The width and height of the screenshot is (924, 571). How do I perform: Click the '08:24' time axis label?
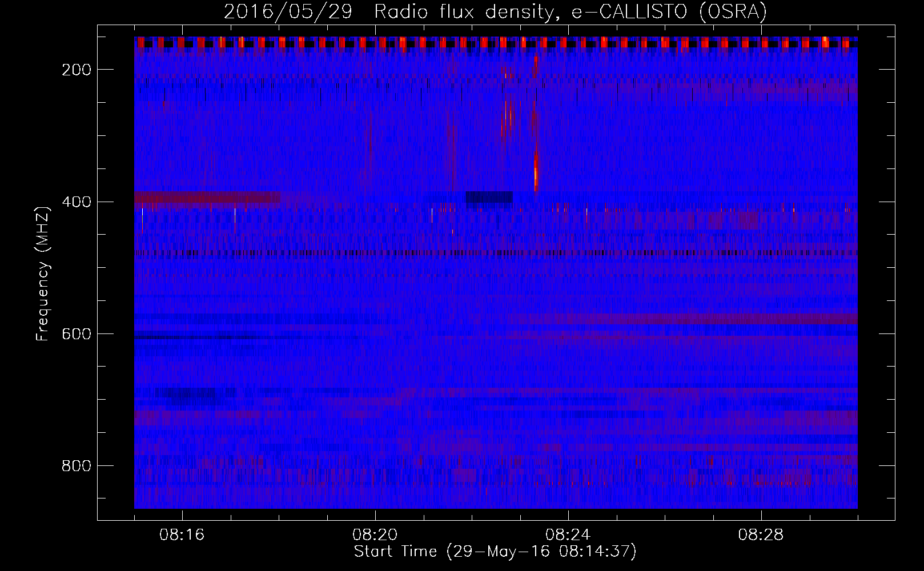568,535
